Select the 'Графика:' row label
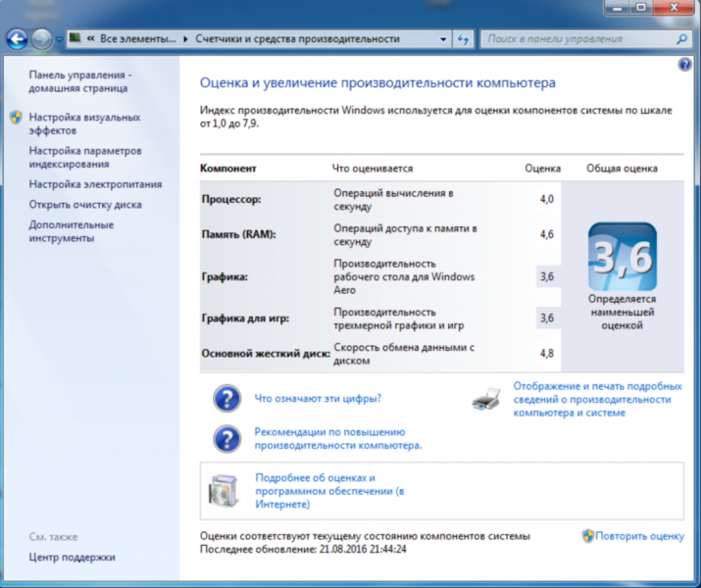Image resolution: width=701 pixels, height=588 pixels. [x=225, y=276]
